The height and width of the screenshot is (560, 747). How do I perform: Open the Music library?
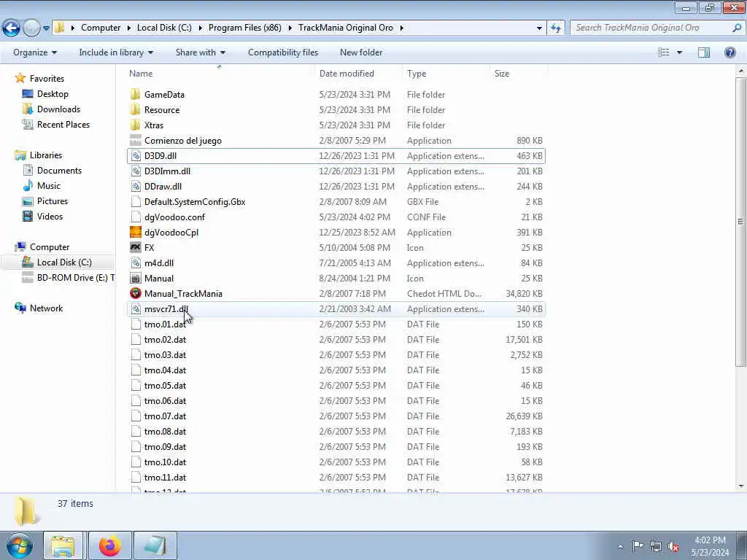point(49,186)
